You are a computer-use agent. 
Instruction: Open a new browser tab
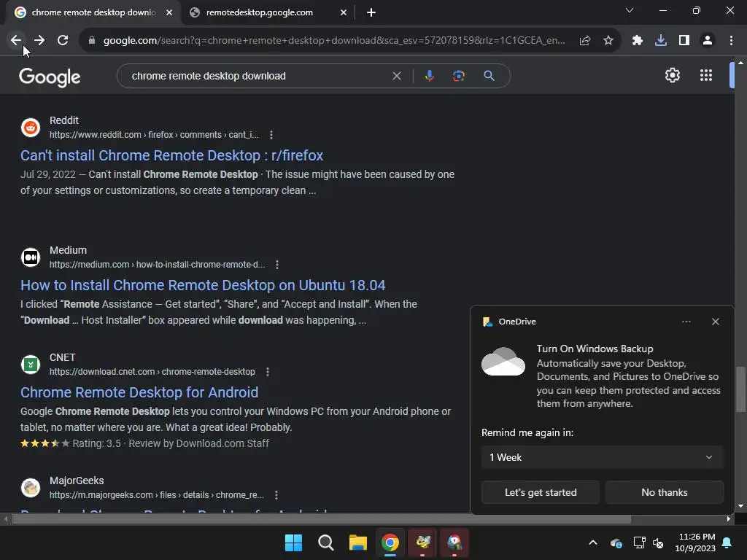371,12
